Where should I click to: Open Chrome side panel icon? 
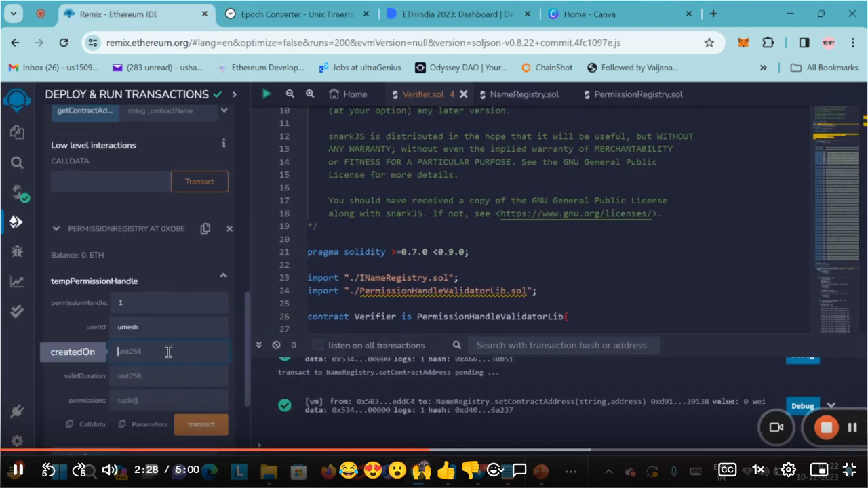pos(804,43)
